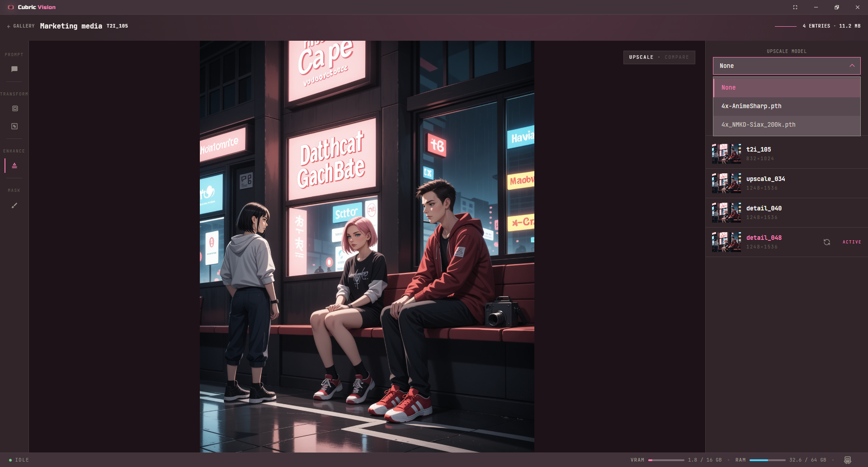The image size is (868, 467).
Task: Open the t2i_105 thumbnail
Action: [726, 154]
